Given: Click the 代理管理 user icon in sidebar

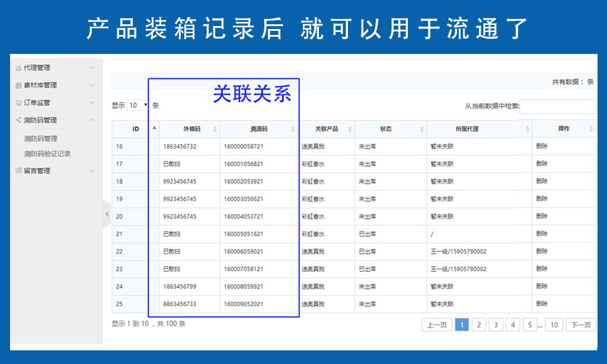Looking at the screenshot, I should [x=19, y=68].
